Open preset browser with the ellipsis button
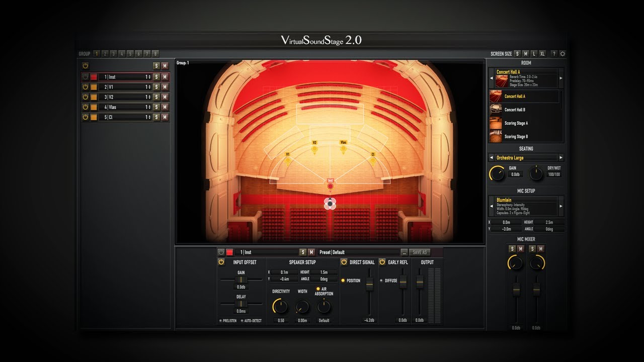644x362 pixels. coord(404,252)
